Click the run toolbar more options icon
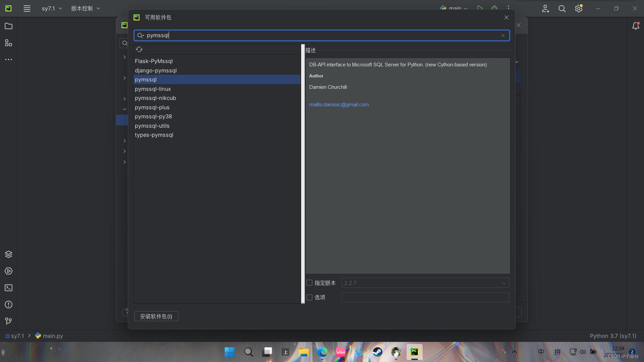Viewport: 644px width, 362px height. tap(508, 7)
